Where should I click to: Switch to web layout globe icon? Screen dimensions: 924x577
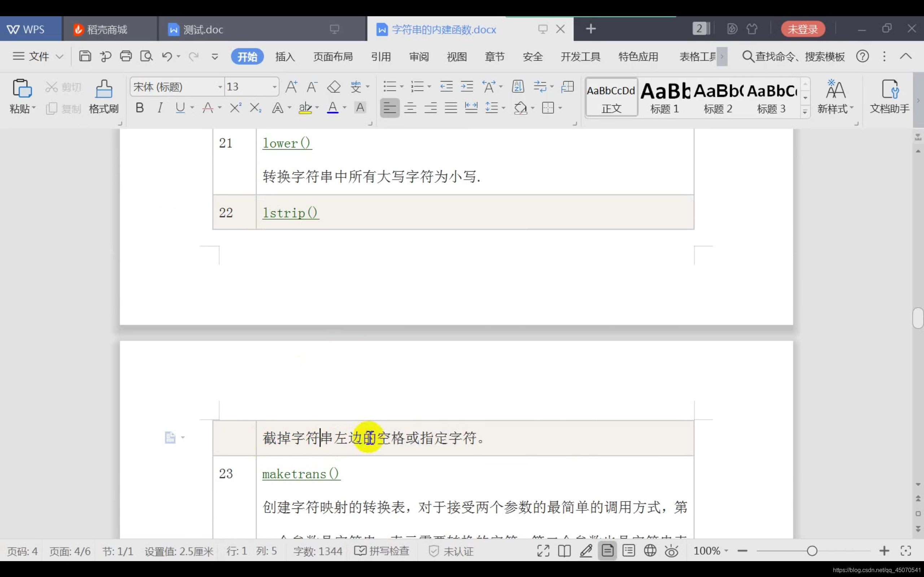click(650, 551)
